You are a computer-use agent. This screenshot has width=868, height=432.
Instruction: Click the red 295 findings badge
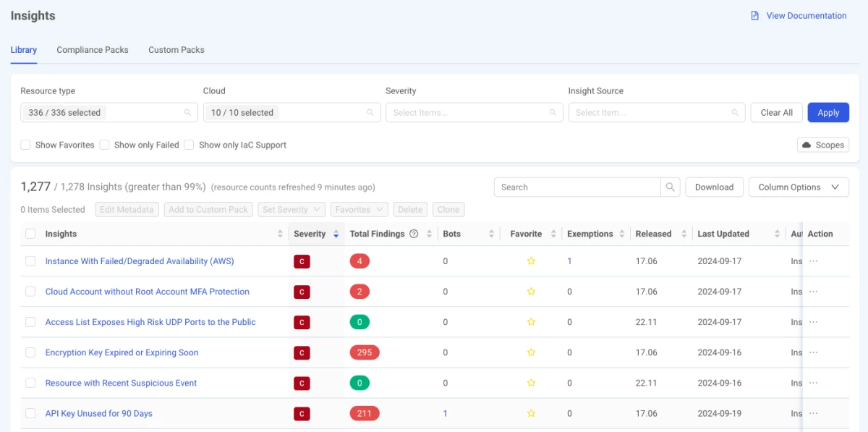tap(365, 353)
